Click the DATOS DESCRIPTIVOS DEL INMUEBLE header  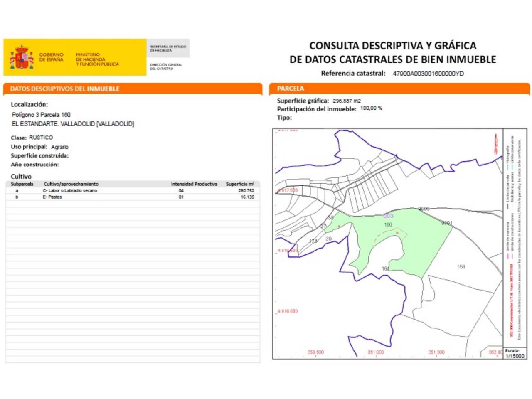click(x=65, y=89)
